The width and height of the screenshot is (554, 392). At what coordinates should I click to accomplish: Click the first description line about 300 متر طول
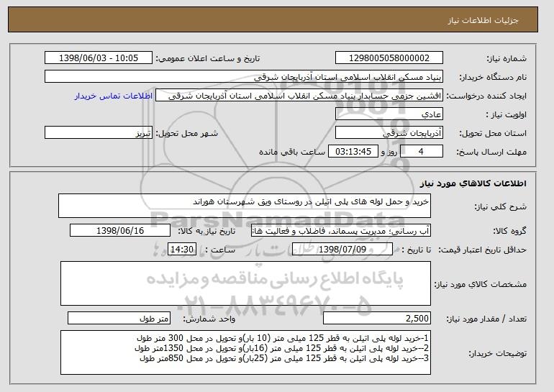[x=283, y=338]
